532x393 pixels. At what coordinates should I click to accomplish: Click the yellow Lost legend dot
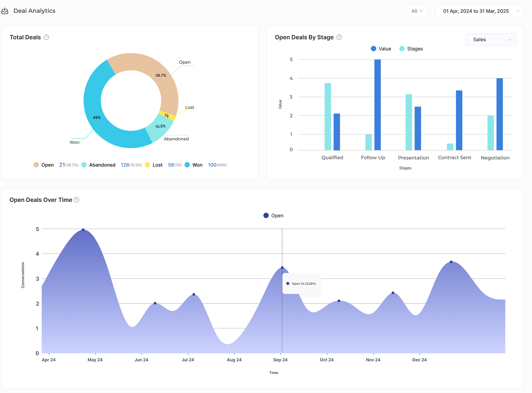tap(147, 165)
